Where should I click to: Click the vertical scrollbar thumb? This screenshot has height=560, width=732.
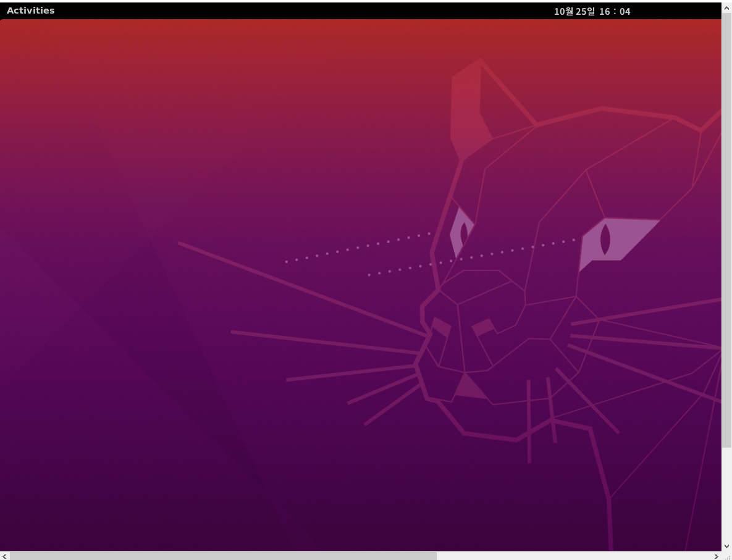pyautogui.click(x=726, y=230)
